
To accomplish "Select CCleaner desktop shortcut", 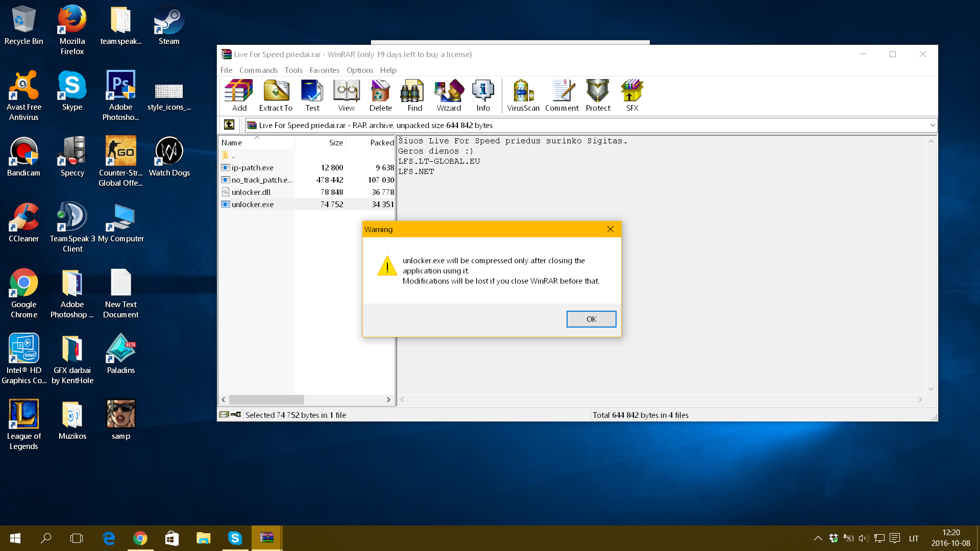I will pos(23,222).
